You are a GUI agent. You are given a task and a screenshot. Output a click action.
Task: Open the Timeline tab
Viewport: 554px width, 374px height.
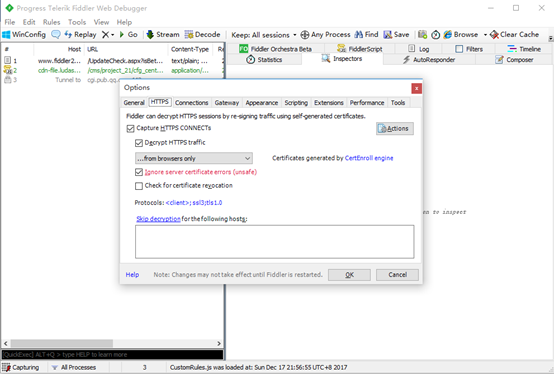[524, 49]
